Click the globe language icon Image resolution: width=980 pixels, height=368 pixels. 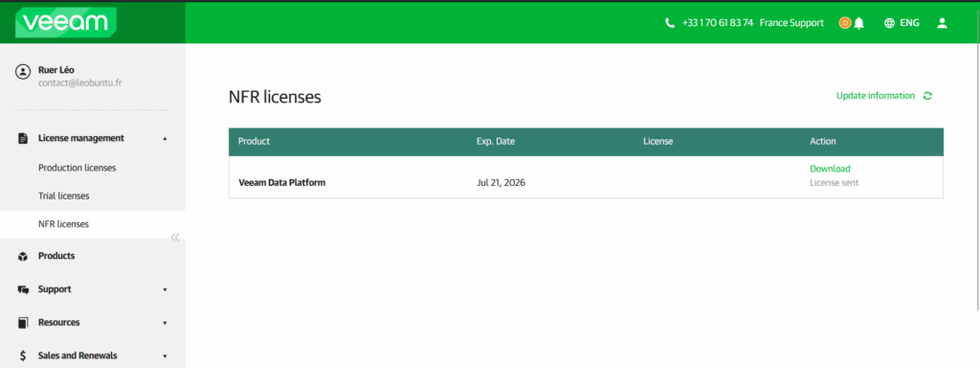tap(889, 23)
